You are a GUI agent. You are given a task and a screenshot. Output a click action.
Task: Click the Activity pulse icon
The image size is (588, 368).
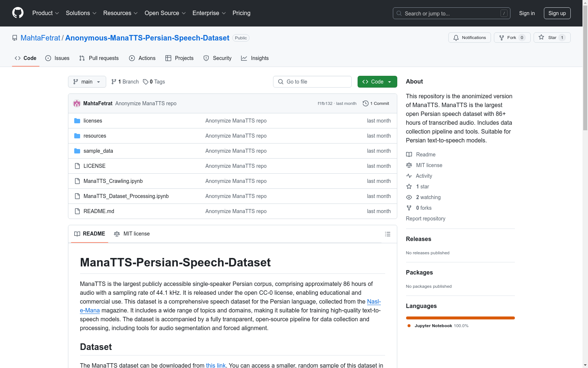coord(409,176)
